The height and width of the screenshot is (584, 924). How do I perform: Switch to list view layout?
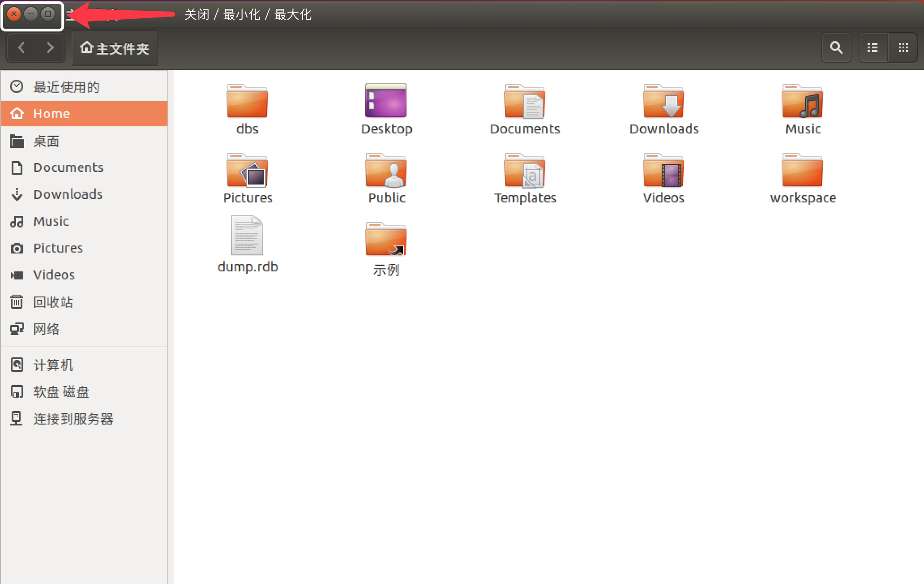pyautogui.click(x=873, y=47)
